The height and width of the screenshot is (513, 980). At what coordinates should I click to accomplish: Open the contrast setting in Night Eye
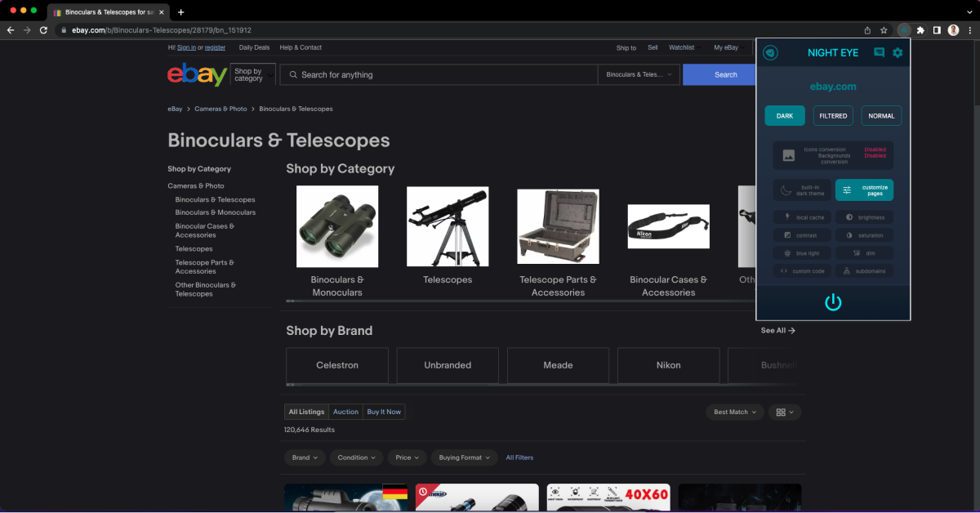(801, 235)
